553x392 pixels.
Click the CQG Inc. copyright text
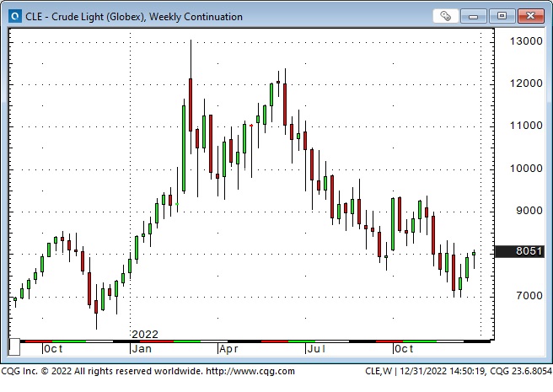[101, 371]
